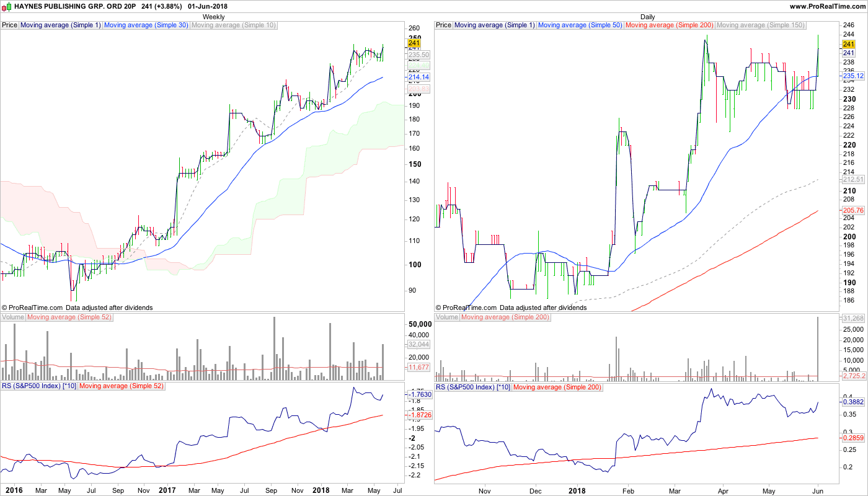Click the Weekly chart heading
The height and width of the screenshot is (496, 868).
tap(214, 17)
